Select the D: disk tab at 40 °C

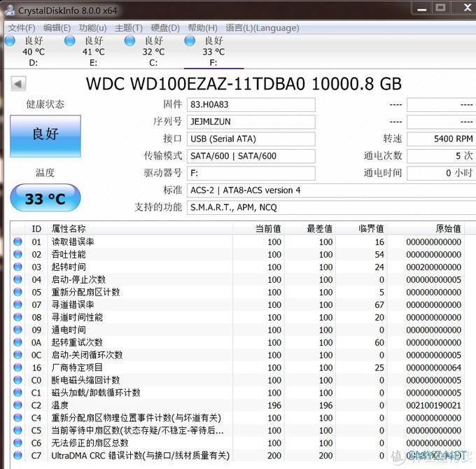click(34, 51)
